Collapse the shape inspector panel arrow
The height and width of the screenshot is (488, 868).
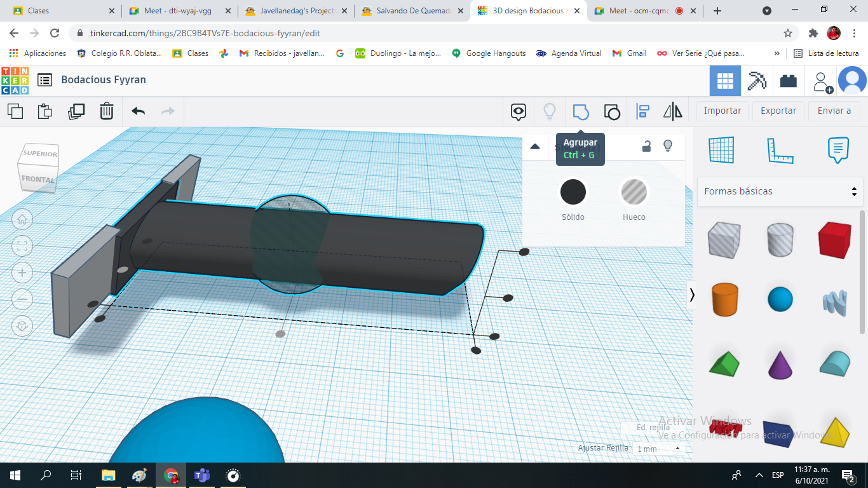[x=535, y=146]
